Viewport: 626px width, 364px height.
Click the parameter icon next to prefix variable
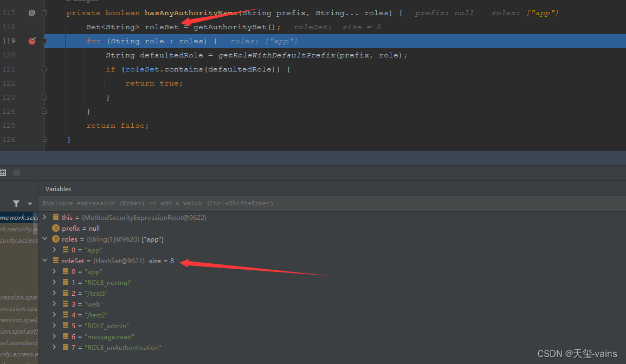pyautogui.click(x=56, y=228)
